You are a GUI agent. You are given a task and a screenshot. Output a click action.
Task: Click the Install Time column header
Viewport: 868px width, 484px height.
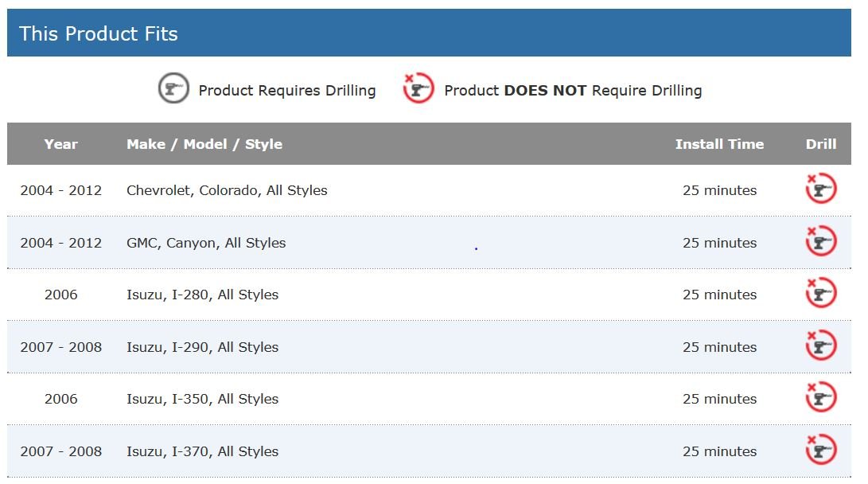(x=719, y=144)
